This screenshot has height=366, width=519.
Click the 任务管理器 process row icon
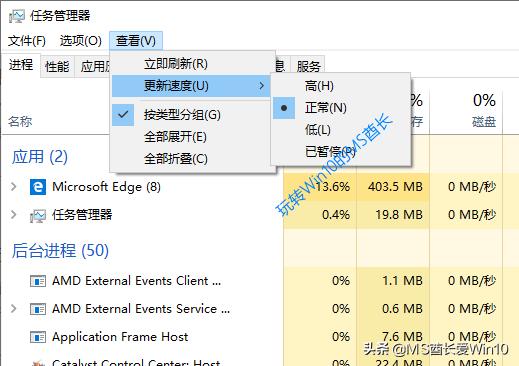click(x=38, y=215)
